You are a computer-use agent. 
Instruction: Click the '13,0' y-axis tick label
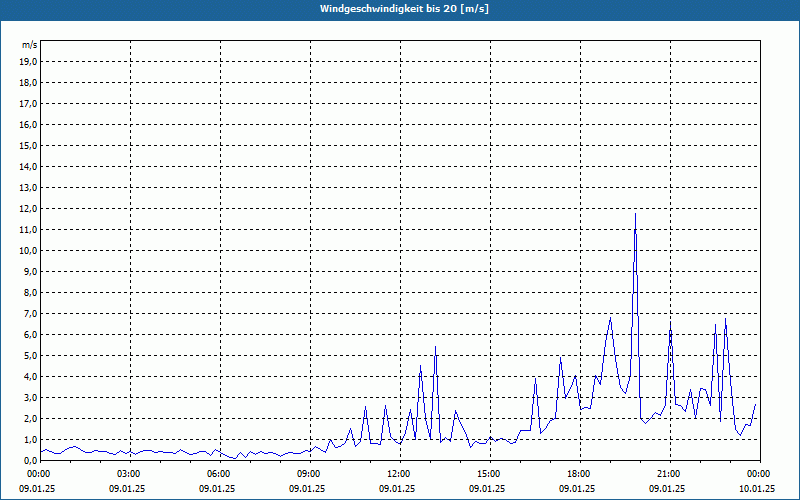click(28, 188)
